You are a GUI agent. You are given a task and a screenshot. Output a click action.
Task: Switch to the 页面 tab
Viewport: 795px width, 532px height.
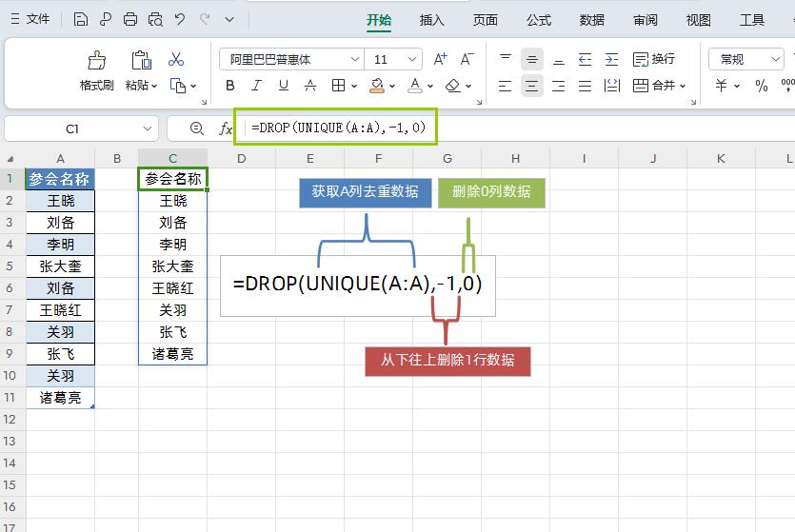pos(486,20)
